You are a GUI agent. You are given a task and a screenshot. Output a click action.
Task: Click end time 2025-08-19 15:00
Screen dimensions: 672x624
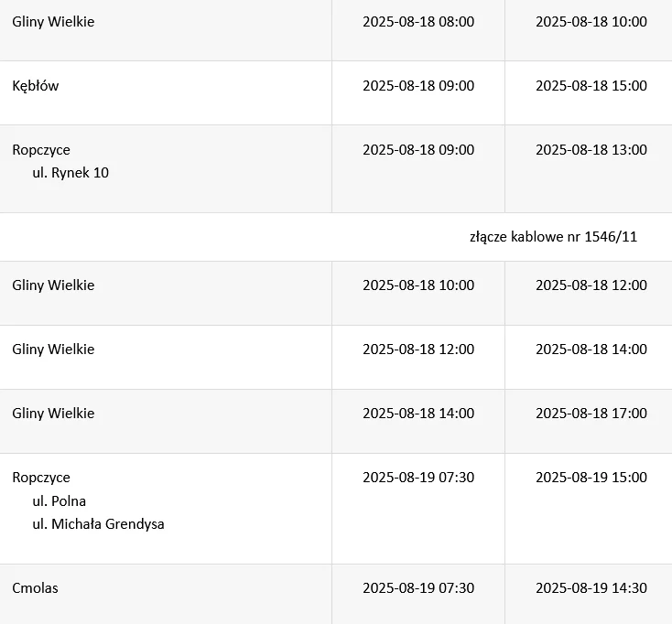[x=591, y=478]
